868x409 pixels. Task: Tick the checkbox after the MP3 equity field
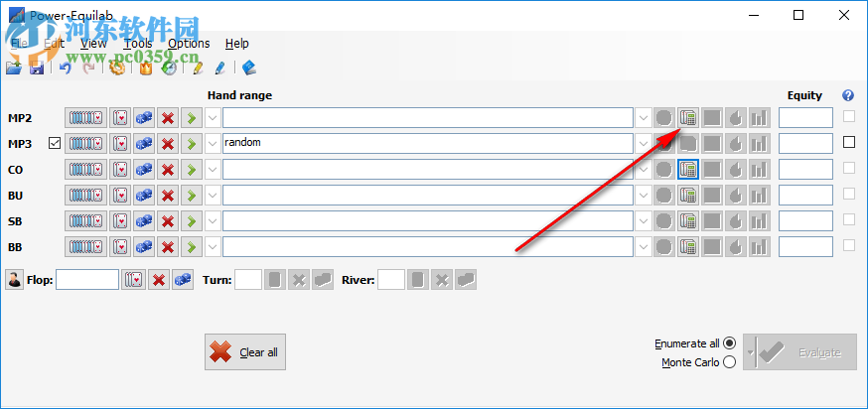tap(848, 142)
